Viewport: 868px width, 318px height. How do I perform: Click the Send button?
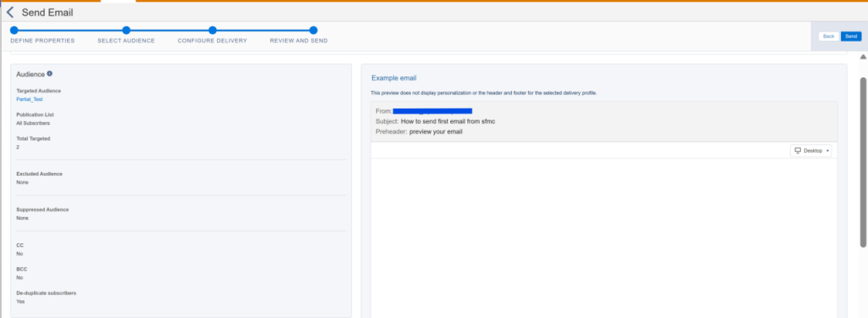pos(851,36)
